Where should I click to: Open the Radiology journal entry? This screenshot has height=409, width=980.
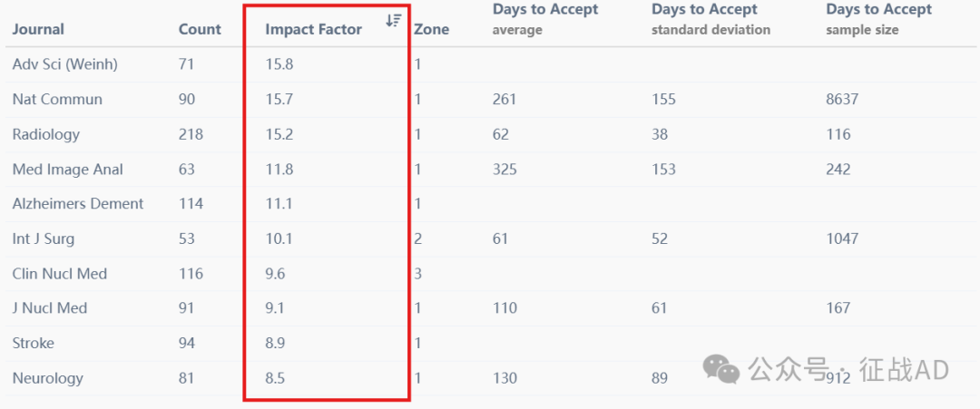46,134
